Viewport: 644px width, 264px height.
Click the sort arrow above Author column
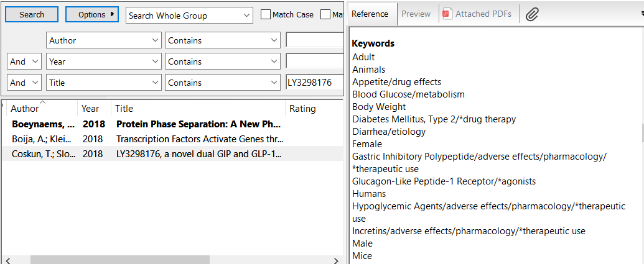42,102
